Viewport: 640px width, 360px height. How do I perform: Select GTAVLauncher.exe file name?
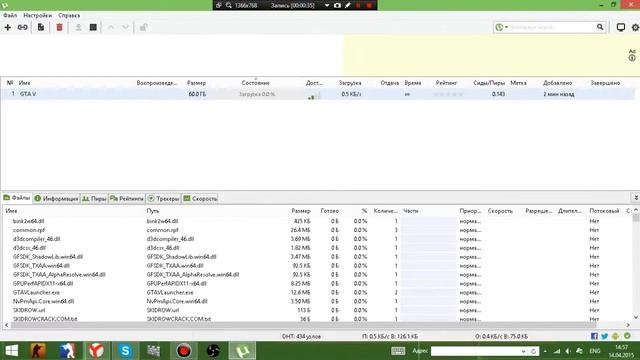(x=36, y=293)
